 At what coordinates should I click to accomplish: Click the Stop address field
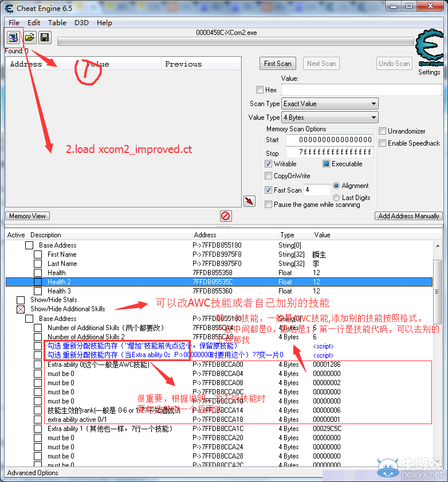click(x=330, y=152)
